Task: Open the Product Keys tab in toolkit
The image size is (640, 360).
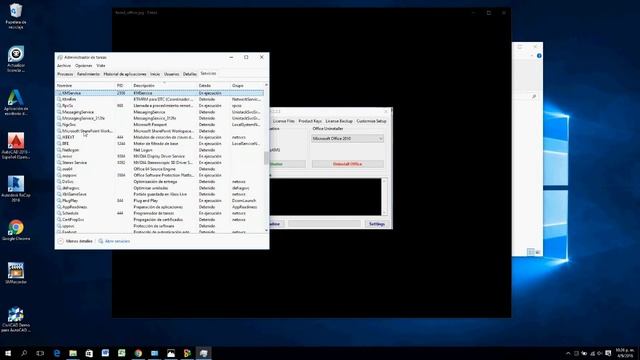Action: 310,121
